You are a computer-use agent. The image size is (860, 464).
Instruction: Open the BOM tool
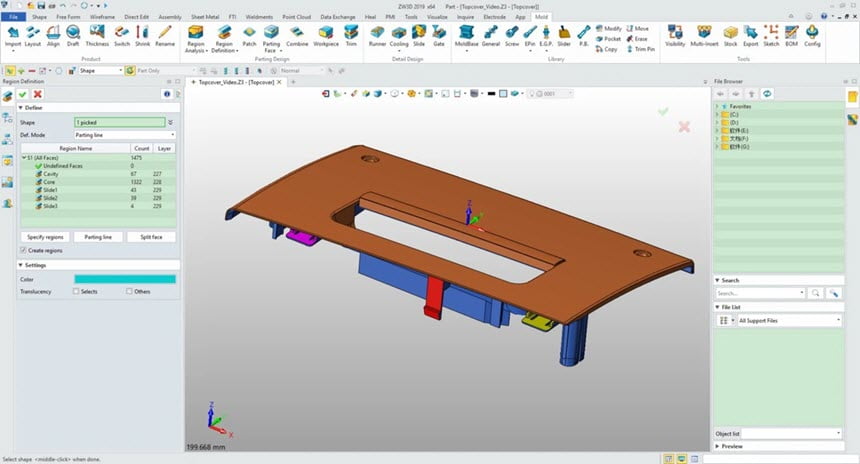[x=791, y=37]
